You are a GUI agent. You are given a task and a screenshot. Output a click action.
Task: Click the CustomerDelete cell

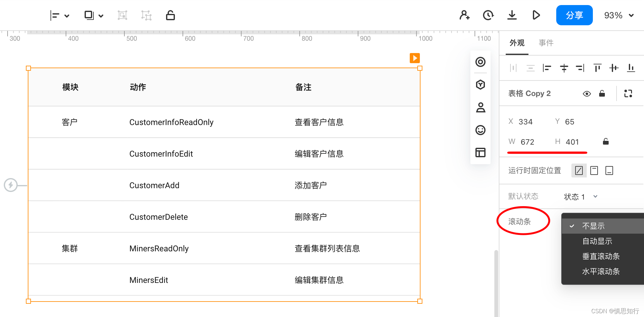pos(158,217)
